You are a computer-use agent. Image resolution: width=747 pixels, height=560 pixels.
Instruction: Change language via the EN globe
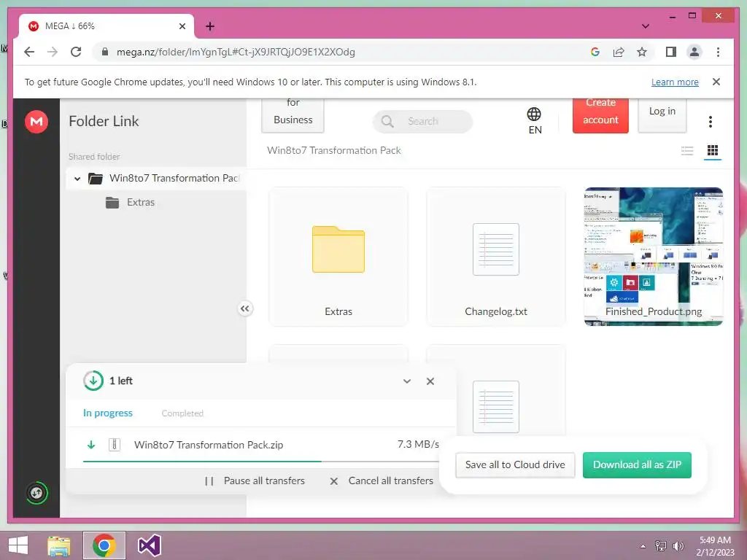(535, 121)
